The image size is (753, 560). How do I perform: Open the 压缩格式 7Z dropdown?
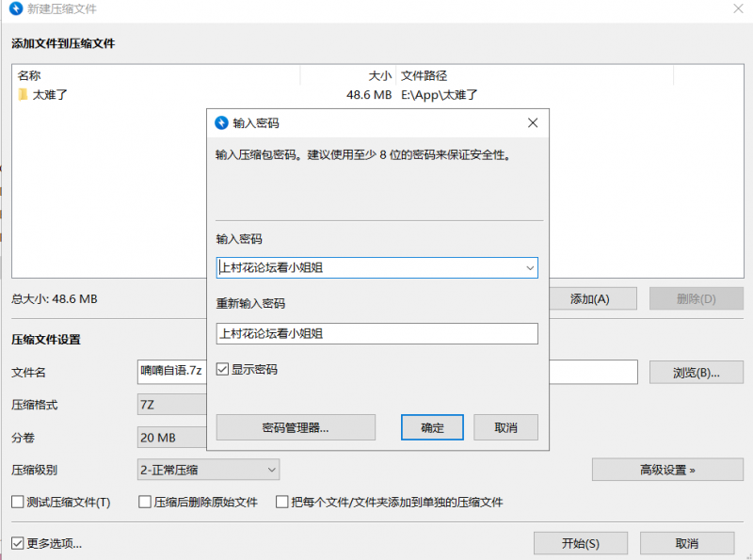click(169, 405)
